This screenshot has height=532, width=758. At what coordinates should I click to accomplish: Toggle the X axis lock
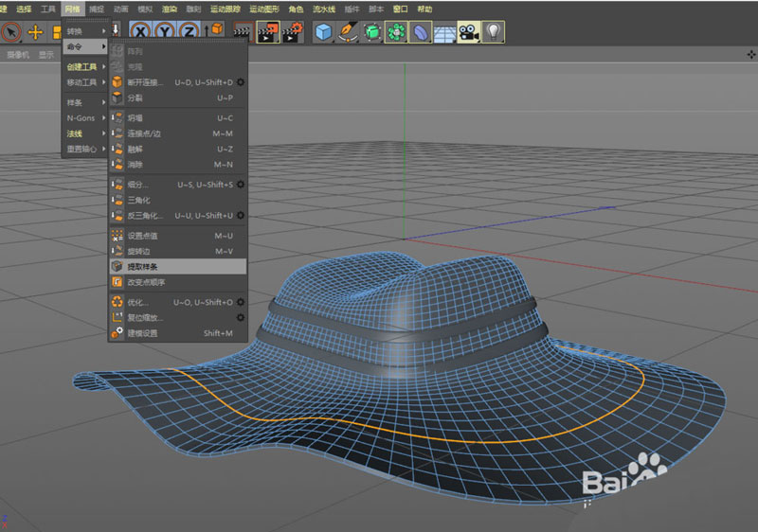tap(142, 32)
